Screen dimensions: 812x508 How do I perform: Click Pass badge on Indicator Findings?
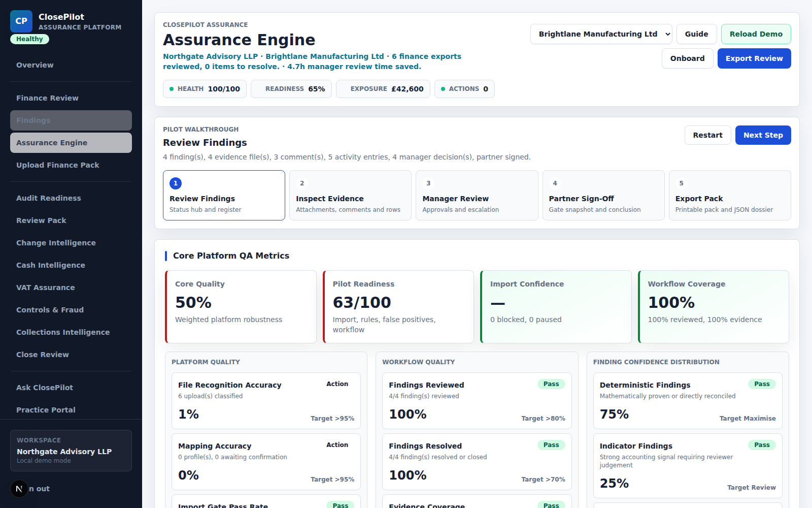click(762, 445)
